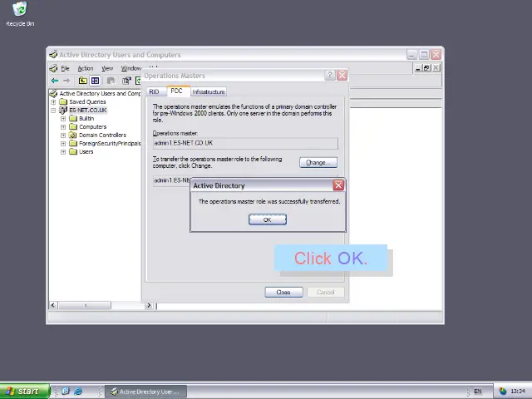Click the EN language indicator
532x399 pixels.
478,392
